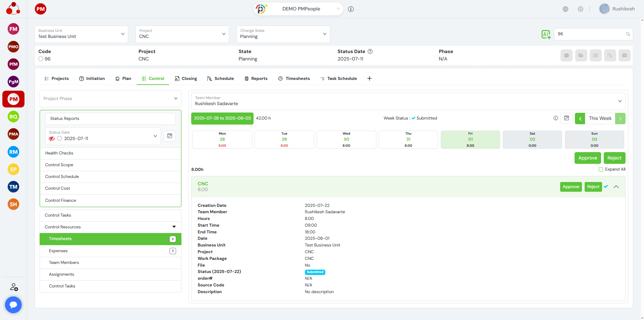This screenshot has width=644, height=320.
Task: Click the search field containing 96
Action: pyautogui.click(x=590, y=34)
